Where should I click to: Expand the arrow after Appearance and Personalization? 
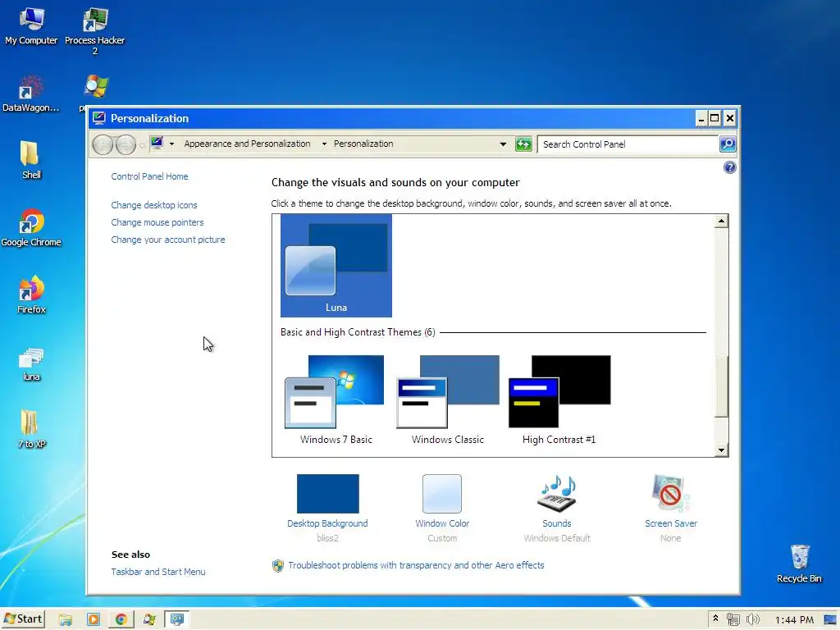[324, 144]
